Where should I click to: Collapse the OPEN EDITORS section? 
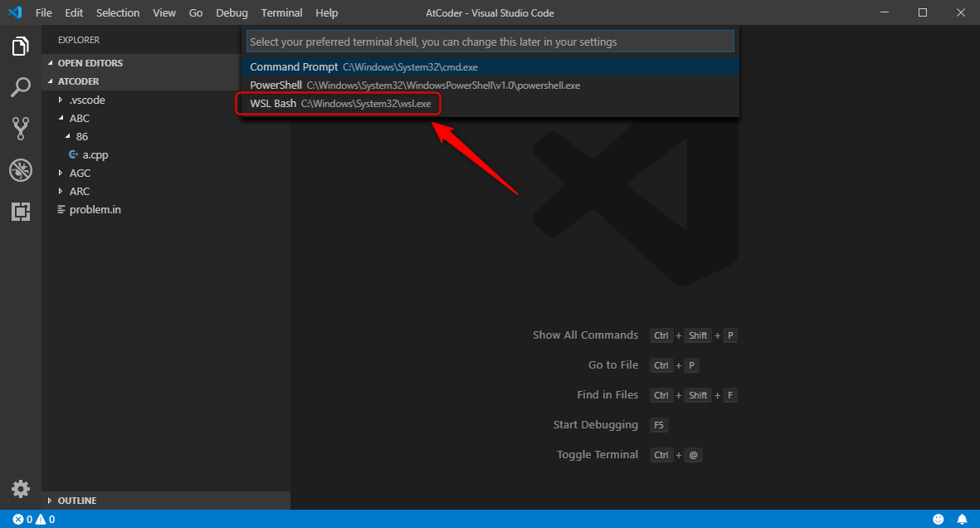pyautogui.click(x=51, y=63)
